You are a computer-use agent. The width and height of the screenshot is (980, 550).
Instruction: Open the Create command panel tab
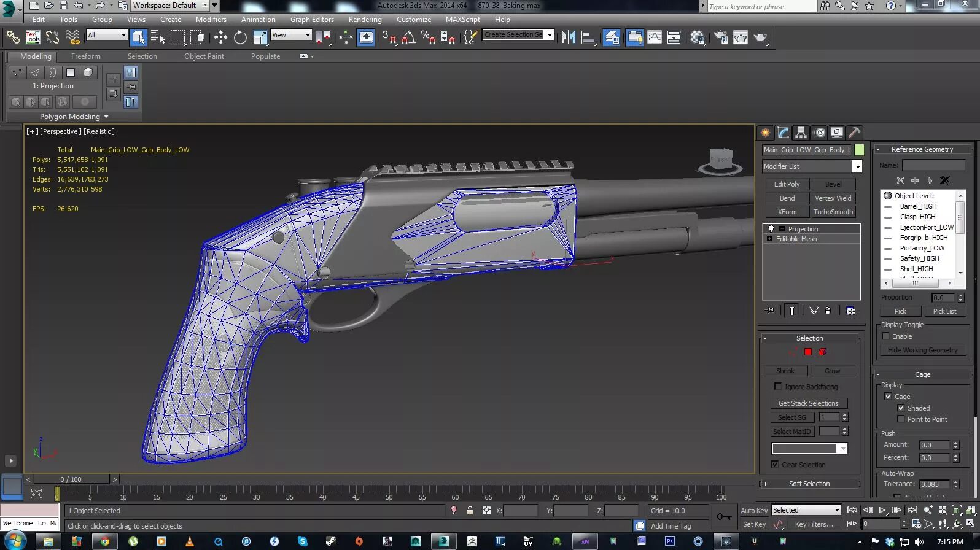pyautogui.click(x=765, y=133)
